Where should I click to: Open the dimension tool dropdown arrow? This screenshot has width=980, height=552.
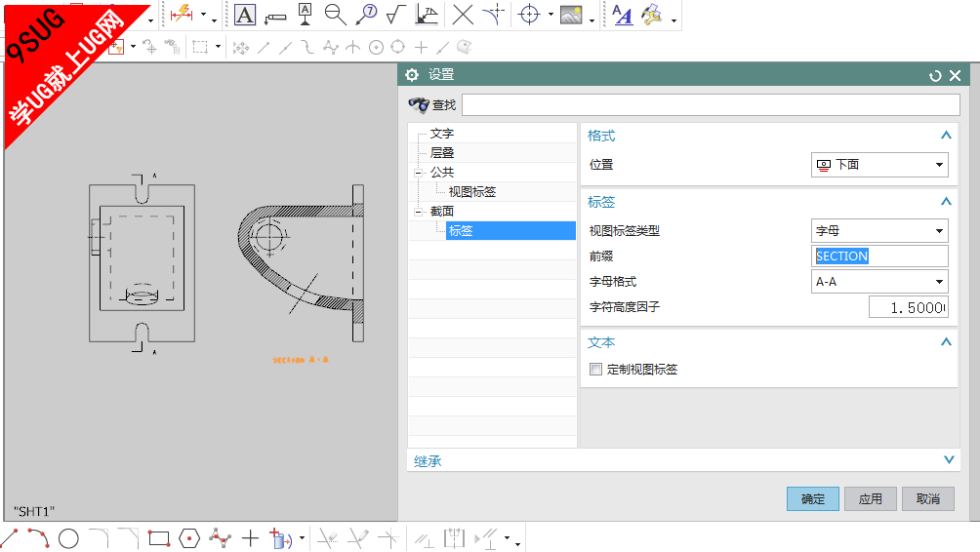pyautogui.click(x=203, y=15)
